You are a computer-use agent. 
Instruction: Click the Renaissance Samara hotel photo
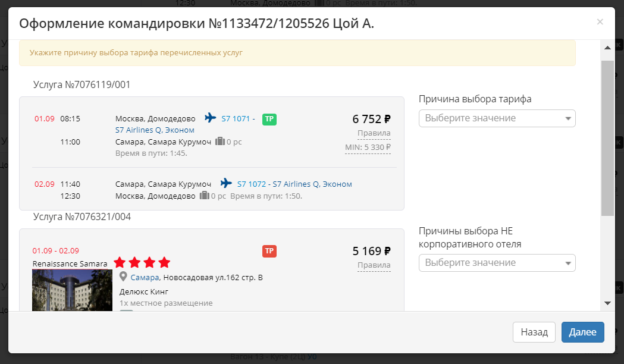point(72,290)
